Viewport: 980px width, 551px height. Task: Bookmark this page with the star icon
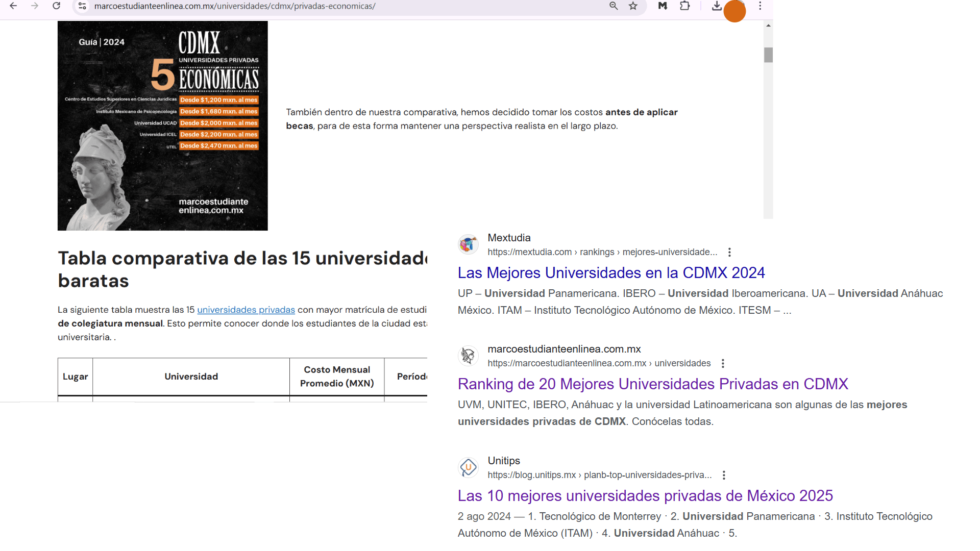[x=633, y=6]
